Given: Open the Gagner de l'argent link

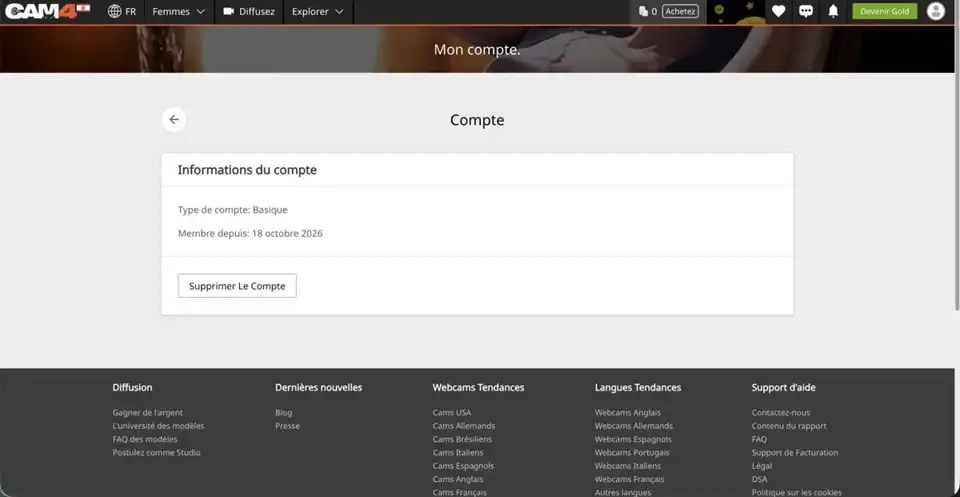Looking at the screenshot, I should pos(148,413).
